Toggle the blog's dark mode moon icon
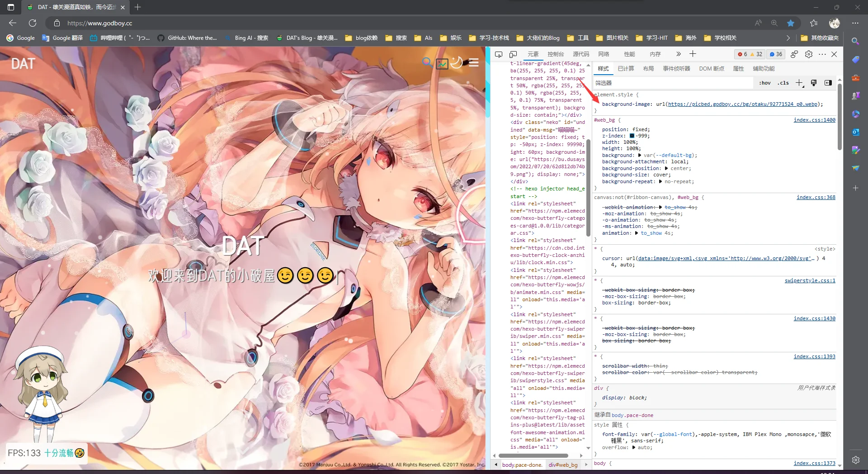Screen dimensions: 868x474 coord(457,62)
